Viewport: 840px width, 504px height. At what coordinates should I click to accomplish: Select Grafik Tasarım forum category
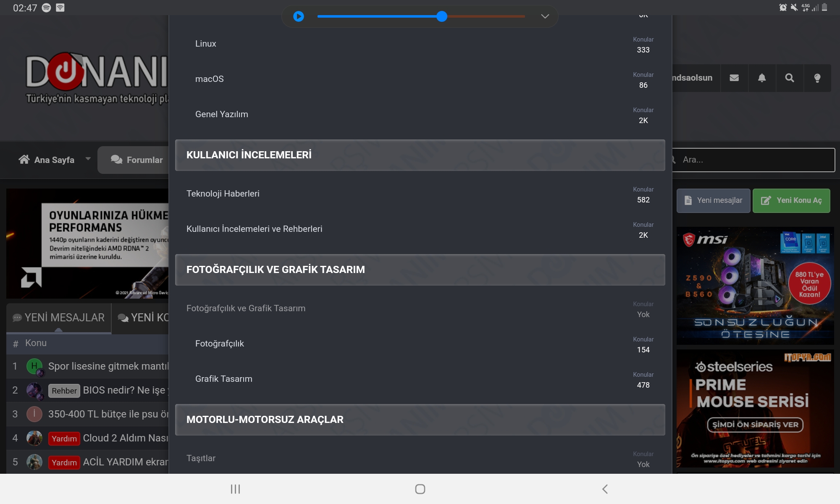coord(223,378)
